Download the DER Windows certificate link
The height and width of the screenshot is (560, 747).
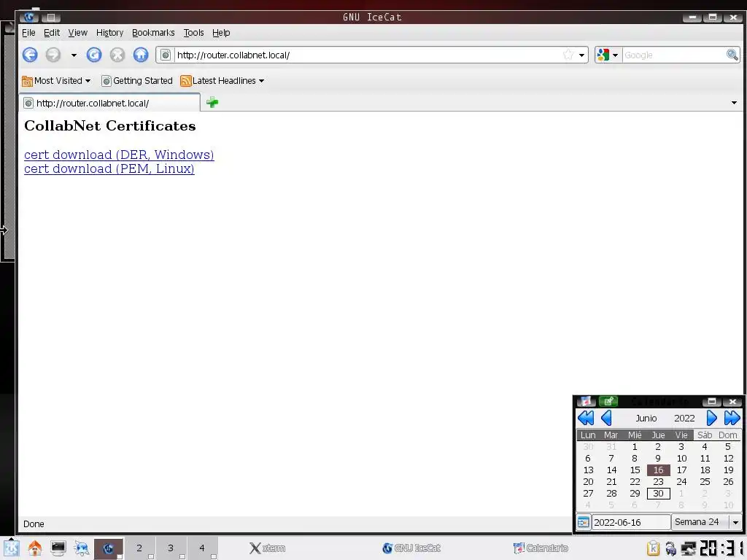119,155
